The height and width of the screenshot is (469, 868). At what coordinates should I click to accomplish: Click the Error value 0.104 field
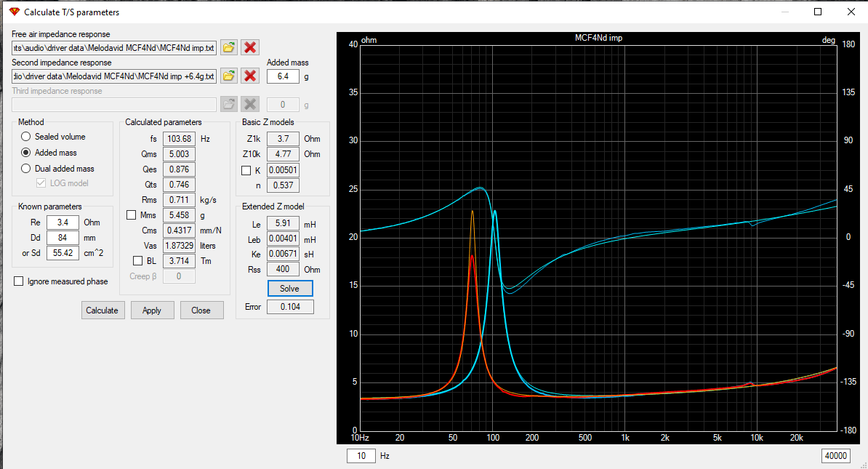290,307
